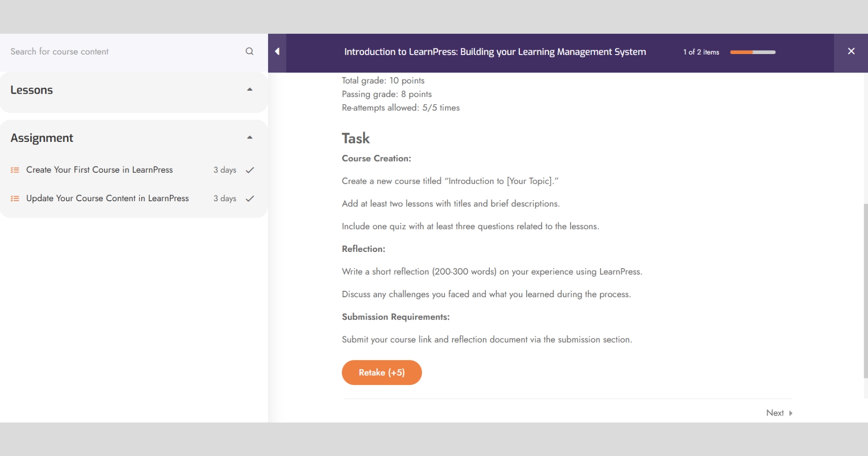Image resolution: width=868 pixels, height=456 pixels.
Task: Click the '1 of 2 items' text
Action: point(701,52)
